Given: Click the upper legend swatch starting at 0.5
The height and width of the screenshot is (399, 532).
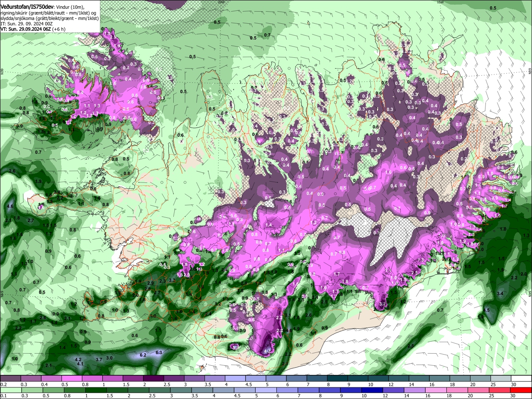Looking at the screenshot, I should (72, 379).
